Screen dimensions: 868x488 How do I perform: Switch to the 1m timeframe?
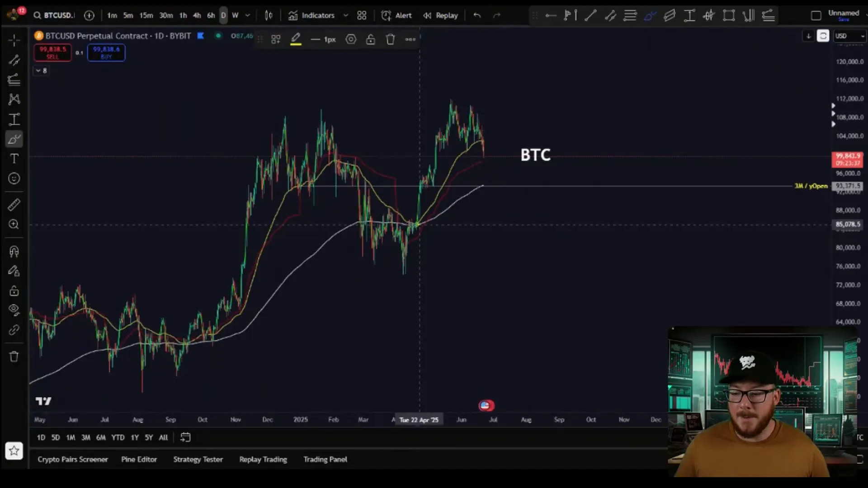(112, 15)
